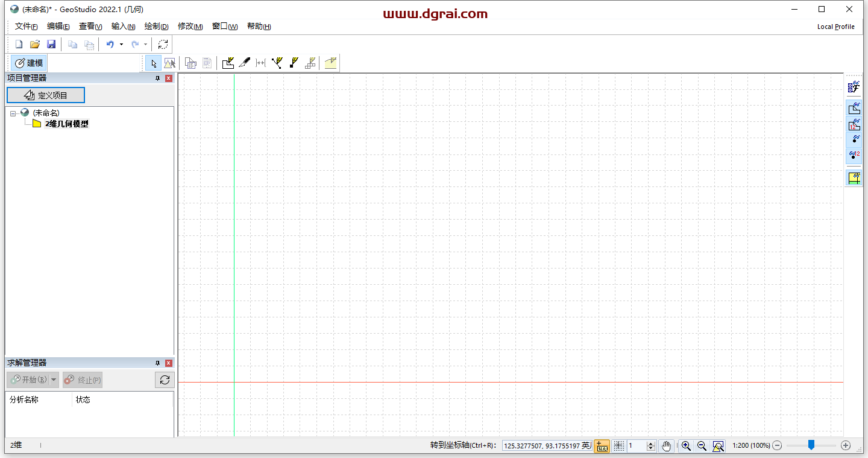
Task: Click Local Profile link
Action: click(x=835, y=27)
